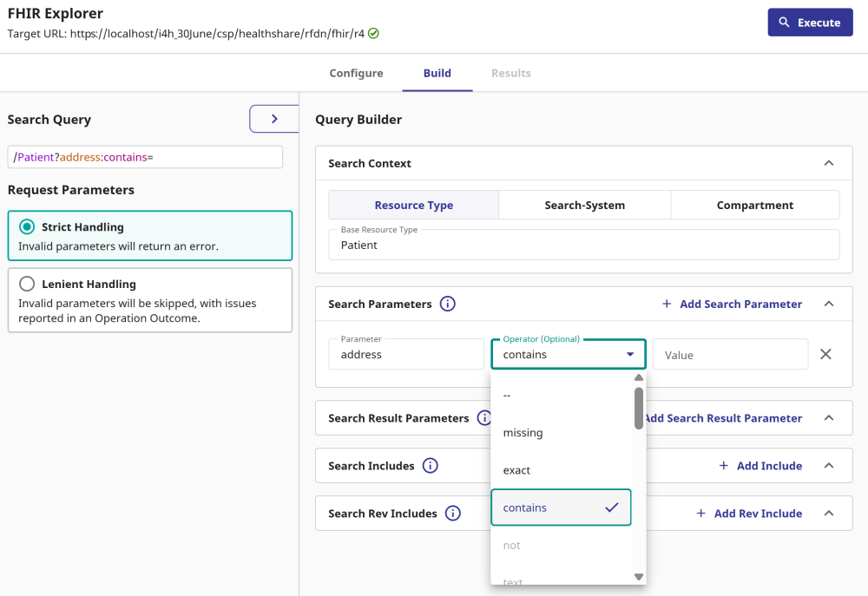Viewport: 868px width, 596px height.
Task: Click the magnifier icon in Execute button
Action: click(784, 23)
